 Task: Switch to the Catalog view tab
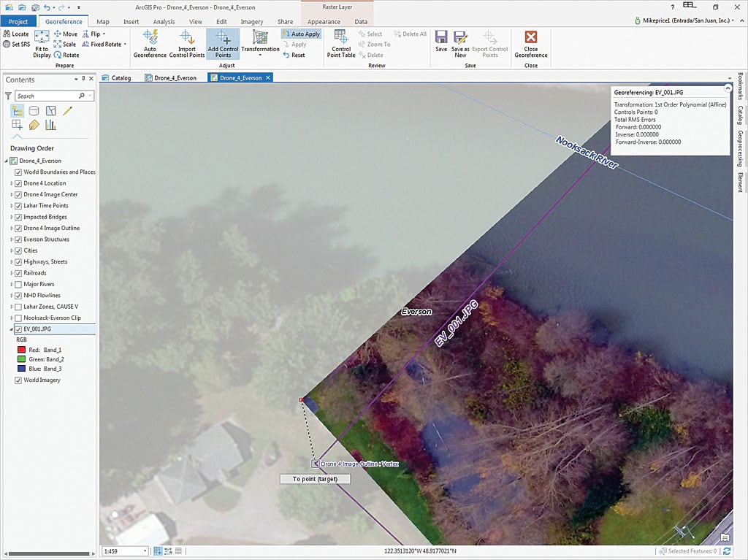tap(116, 77)
